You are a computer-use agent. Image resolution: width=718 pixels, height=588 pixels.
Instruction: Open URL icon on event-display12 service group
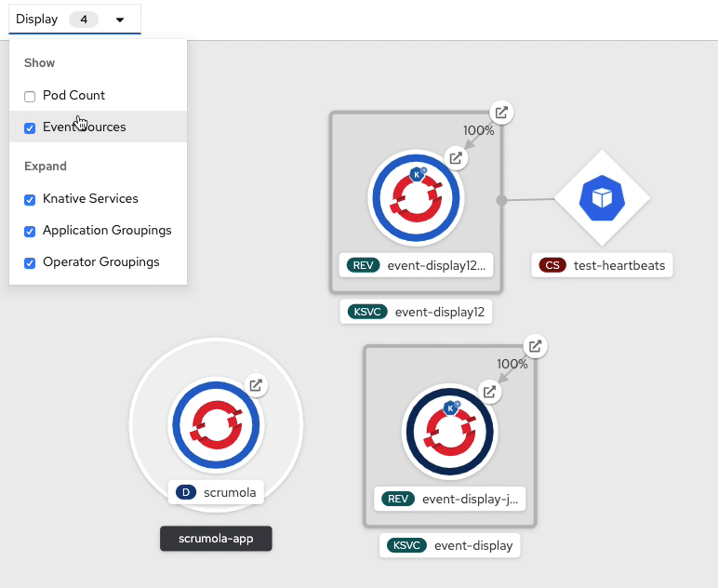tap(501, 113)
